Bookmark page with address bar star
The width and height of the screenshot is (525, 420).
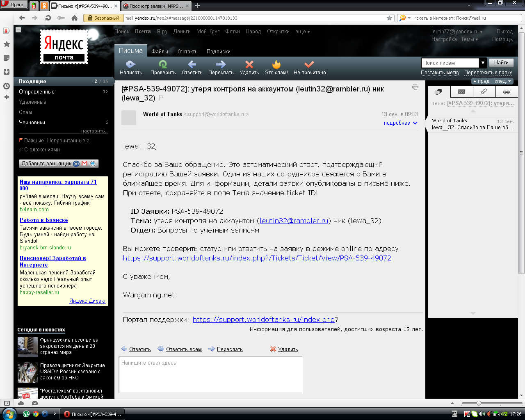pos(389,18)
